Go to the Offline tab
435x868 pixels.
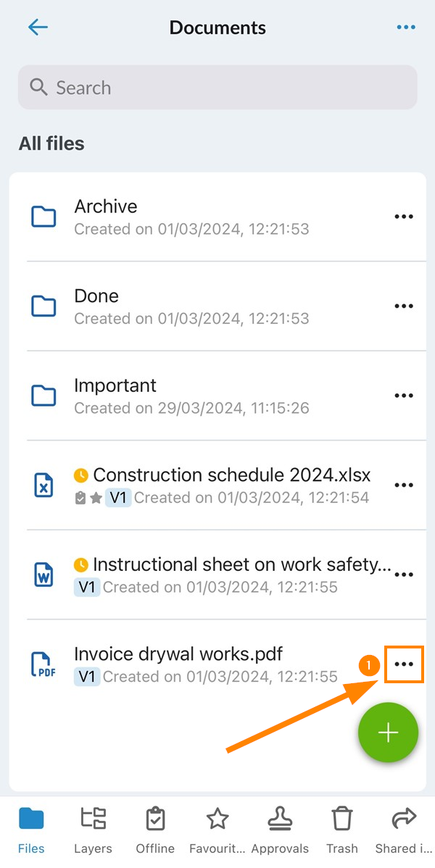(x=155, y=830)
